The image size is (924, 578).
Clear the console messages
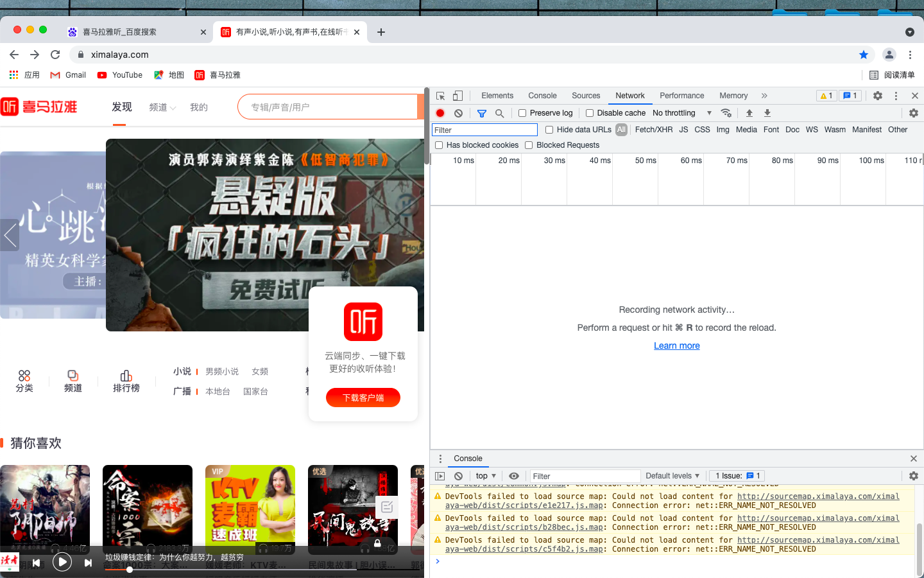(x=458, y=476)
